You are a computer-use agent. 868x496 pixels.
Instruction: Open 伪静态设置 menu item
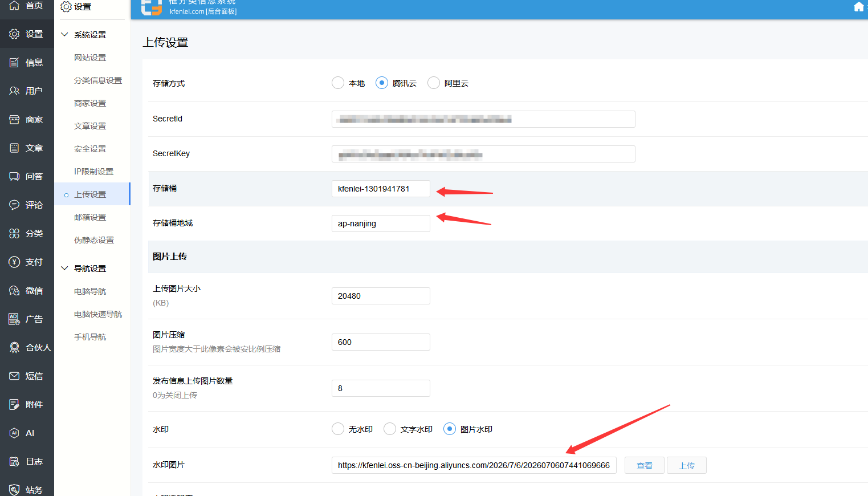[x=94, y=240]
